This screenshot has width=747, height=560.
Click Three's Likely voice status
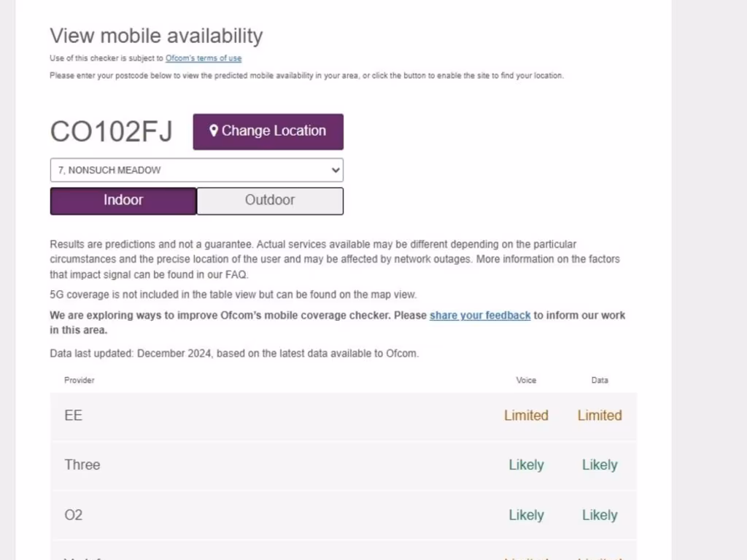[526, 465]
